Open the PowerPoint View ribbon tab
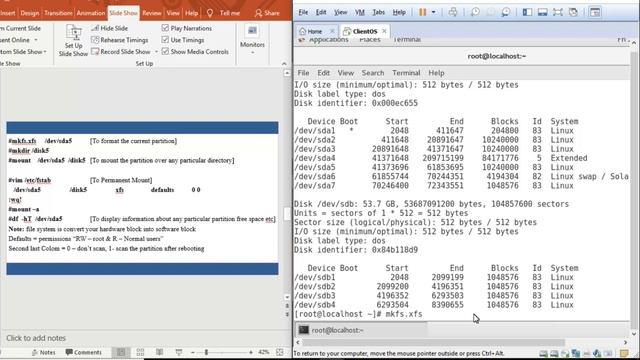This screenshot has width=640, height=360. click(173, 13)
